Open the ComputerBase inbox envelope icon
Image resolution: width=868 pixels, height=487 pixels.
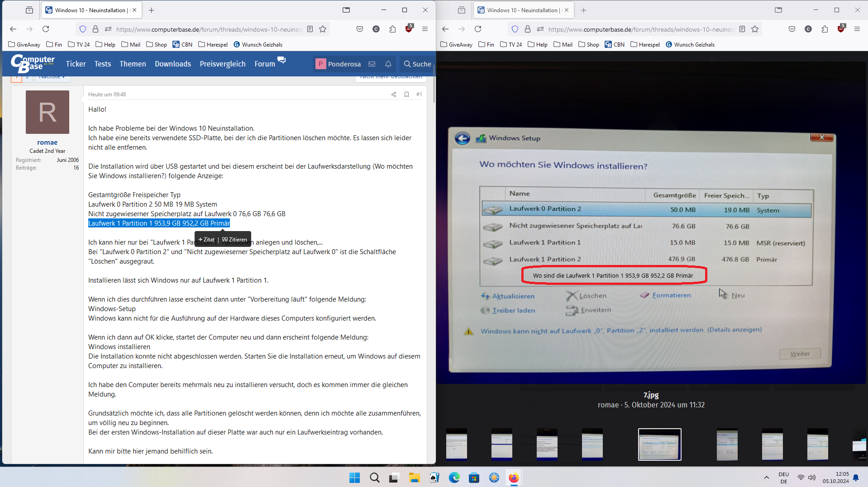click(372, 64)
